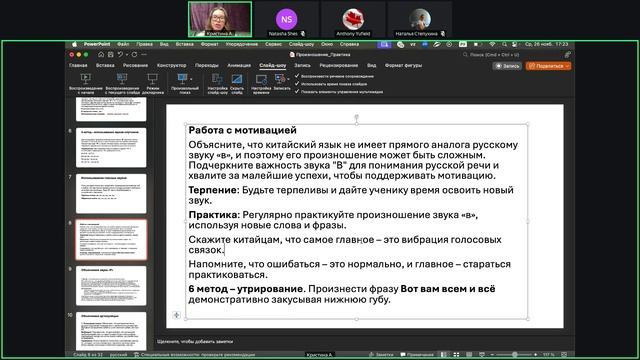Click the Redo icon in title bar

(134, 54)
